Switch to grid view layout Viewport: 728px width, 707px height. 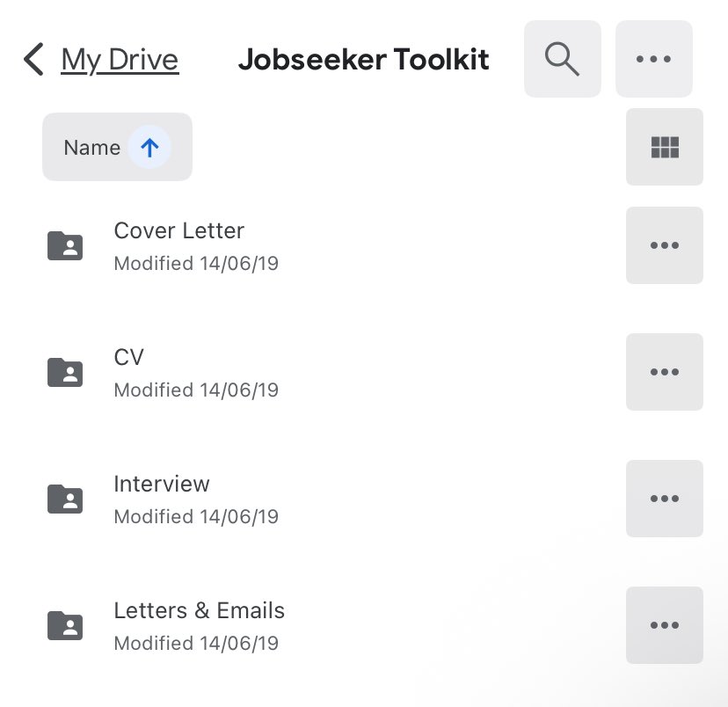pyautogui.click(x=664, y=147)
